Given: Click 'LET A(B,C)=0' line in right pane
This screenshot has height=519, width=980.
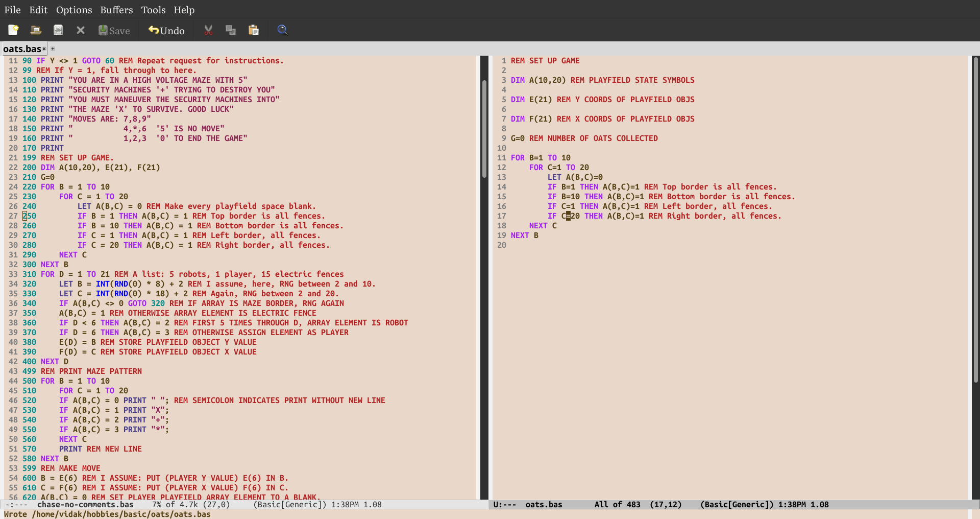Looking at the screenshot, I should [575, 177].
